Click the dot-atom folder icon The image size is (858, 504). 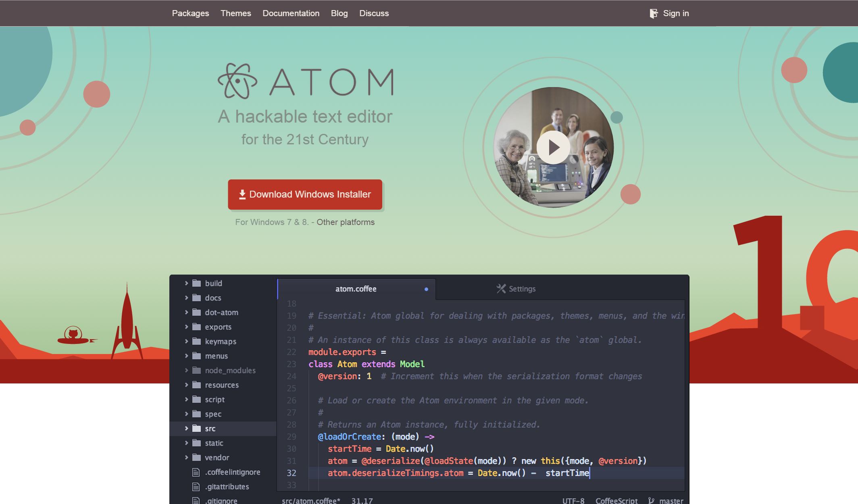click(196, 312)
